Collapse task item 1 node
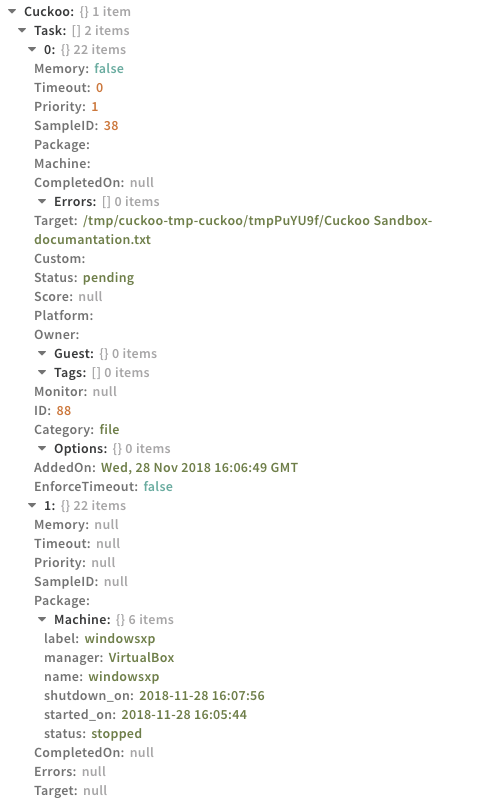Image resolution: width=504 pixels, height=801 pixels. 32,505
